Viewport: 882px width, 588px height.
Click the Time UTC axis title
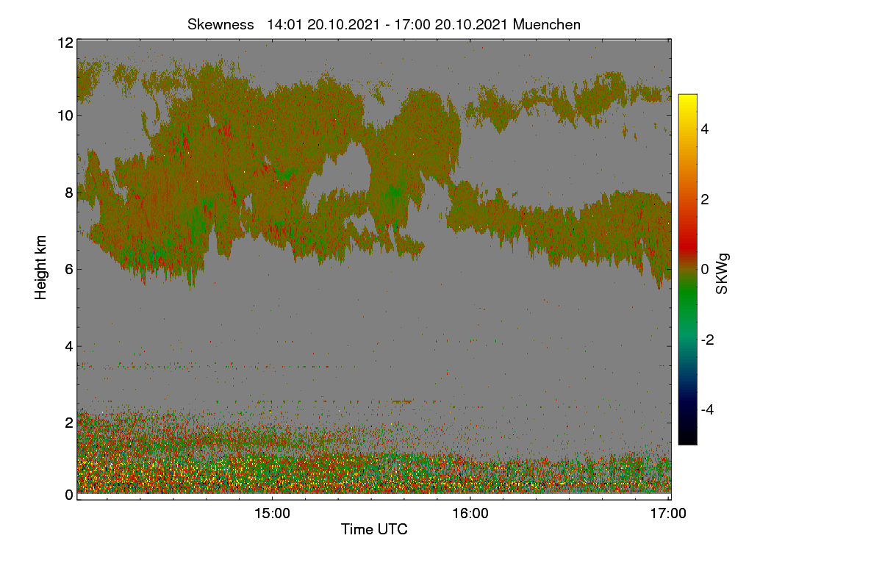pos(374,528)
